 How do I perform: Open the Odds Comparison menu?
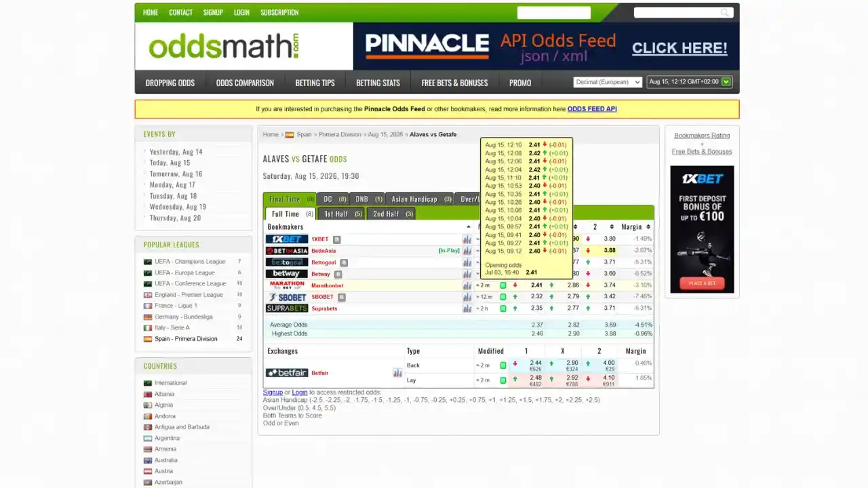[x=245, y=83]
